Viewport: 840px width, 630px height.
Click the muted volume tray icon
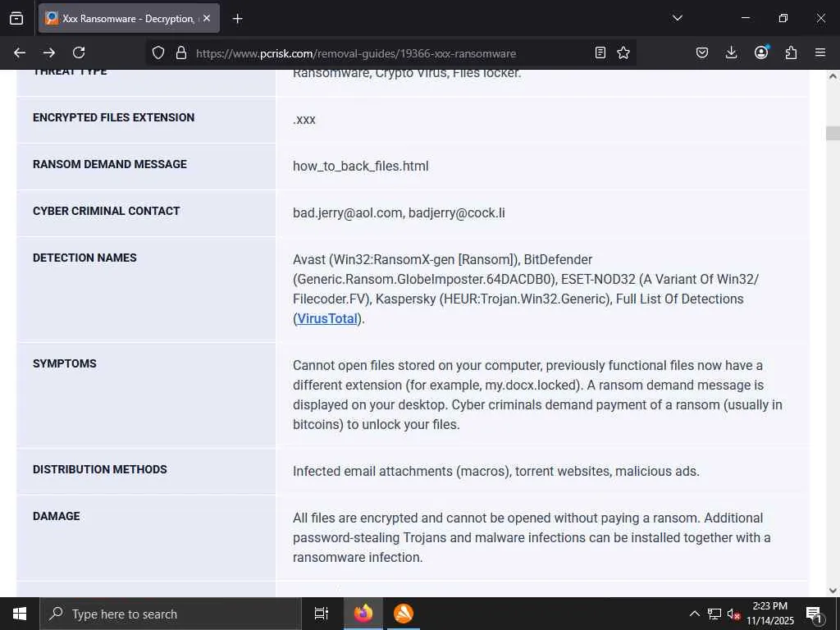(733, 614)
